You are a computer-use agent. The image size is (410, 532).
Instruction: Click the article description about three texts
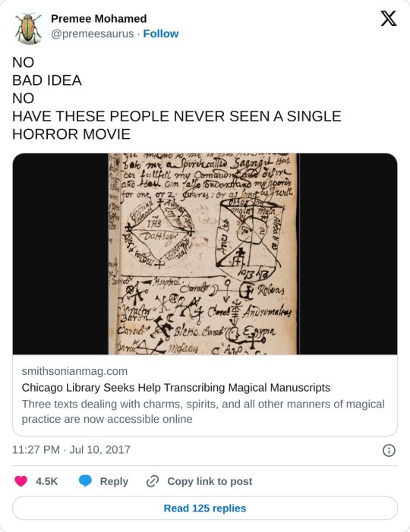pyautogui.click(x=203, y=411)
